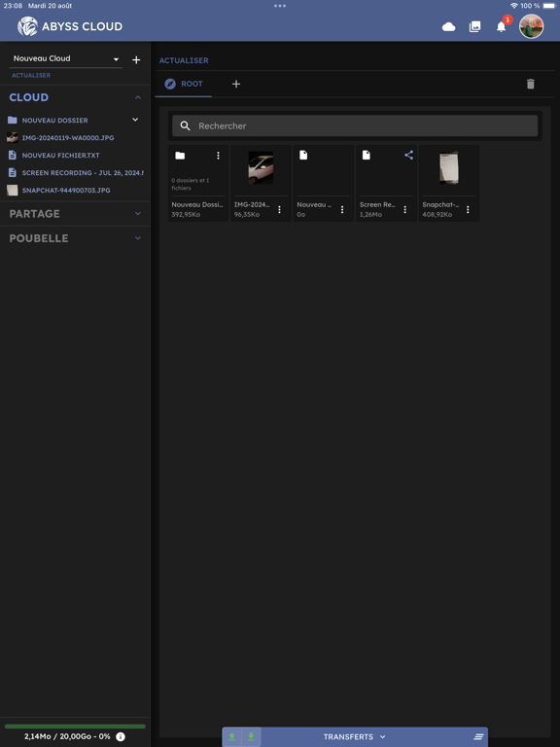Image resolution: width=560 pixels, height=747 pixels.
Task: Click the sidebar ACTUALISER link
Action: click(31, 75)
